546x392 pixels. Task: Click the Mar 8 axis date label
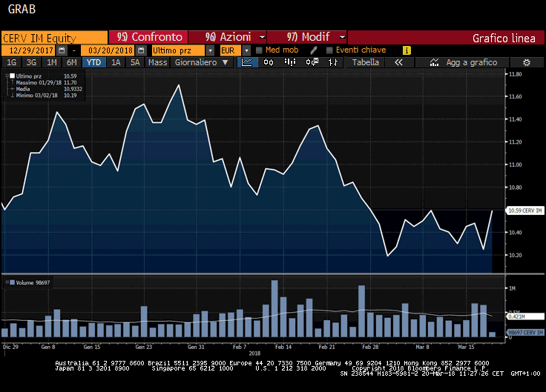pyautogui.click(x=422, y=347)
